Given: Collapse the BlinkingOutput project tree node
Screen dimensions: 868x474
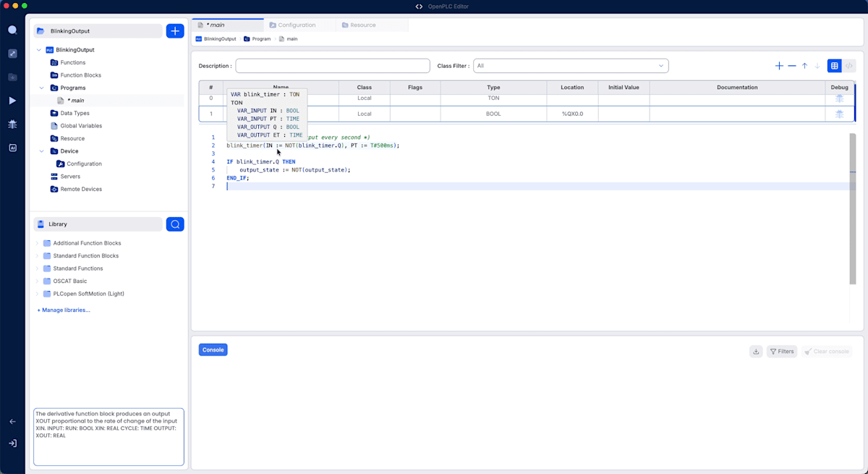Looking at the screenshot, I should 39,50.
